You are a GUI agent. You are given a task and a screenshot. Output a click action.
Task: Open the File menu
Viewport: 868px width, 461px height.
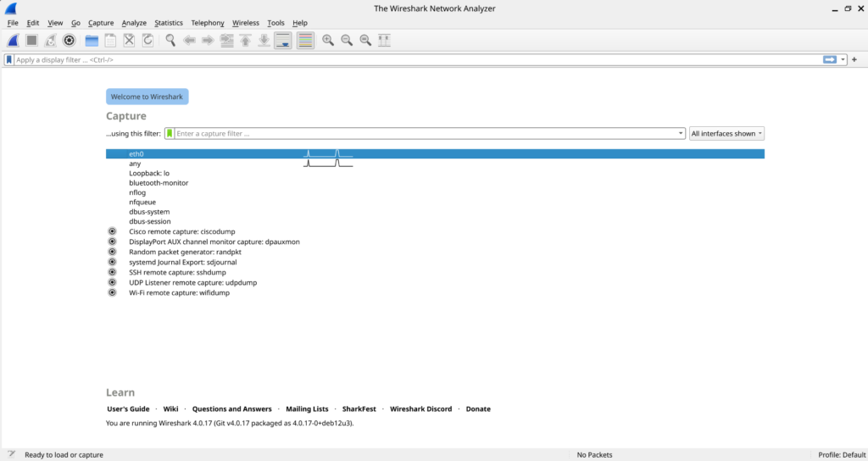[13, 23]
